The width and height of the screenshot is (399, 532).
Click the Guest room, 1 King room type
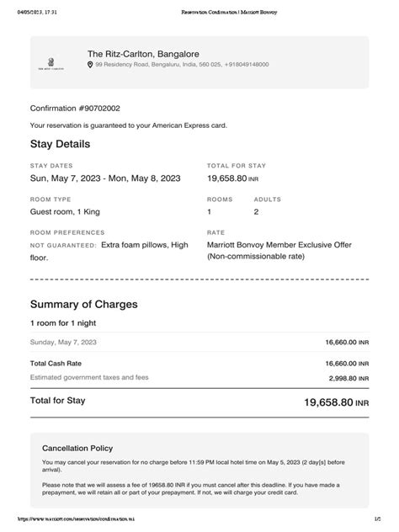(x=65, y=212)
